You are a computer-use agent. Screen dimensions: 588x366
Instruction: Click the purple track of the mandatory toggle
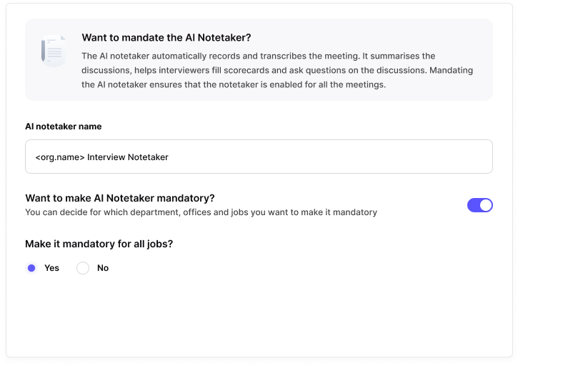tap(473, 205)
